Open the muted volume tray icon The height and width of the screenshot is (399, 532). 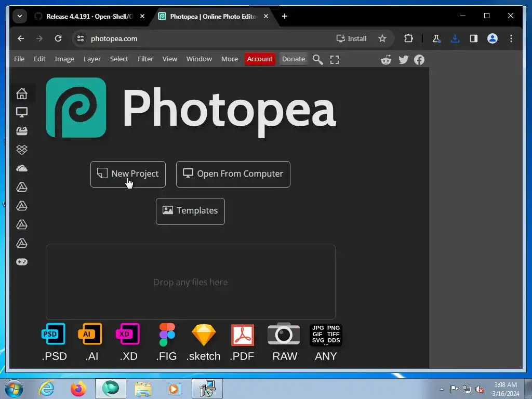click(x=480, y=389)
